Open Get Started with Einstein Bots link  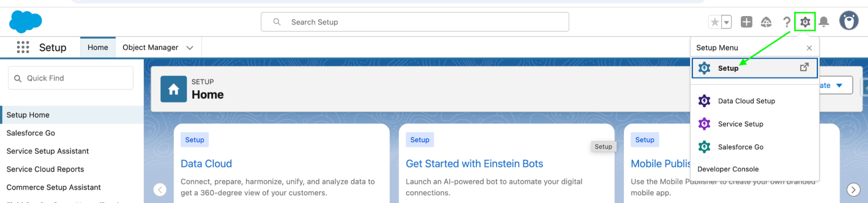click(474, 164)
